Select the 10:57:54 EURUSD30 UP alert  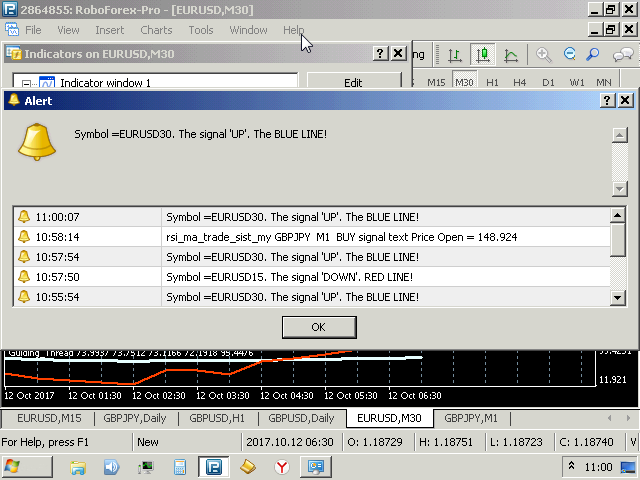coord(312,257)
